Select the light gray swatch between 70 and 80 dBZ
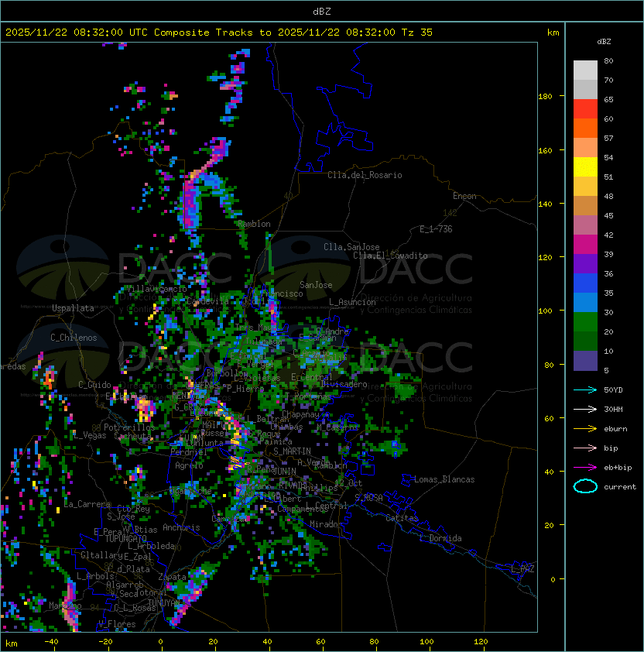This screenshot has height=652, width=644. (585, 70)
